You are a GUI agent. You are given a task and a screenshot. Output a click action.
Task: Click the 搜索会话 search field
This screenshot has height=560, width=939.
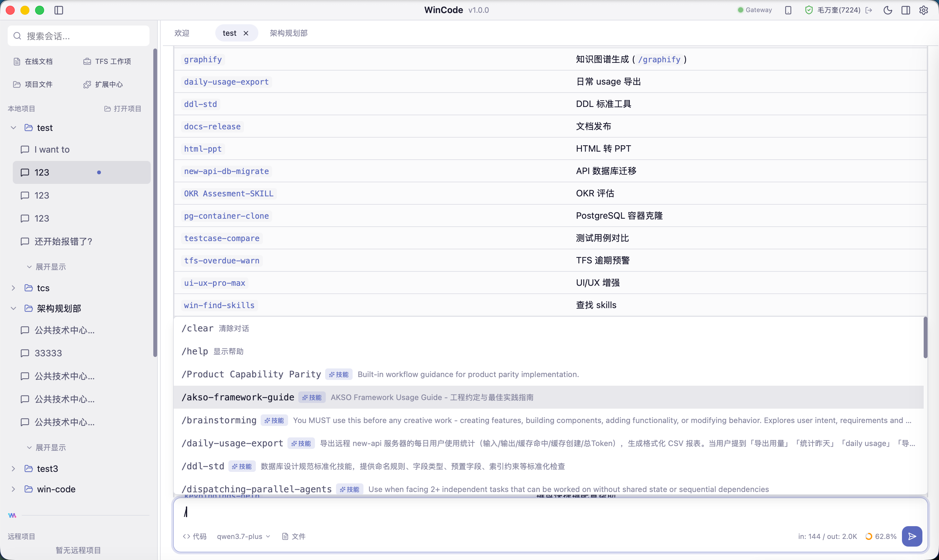tap(79, 36)
